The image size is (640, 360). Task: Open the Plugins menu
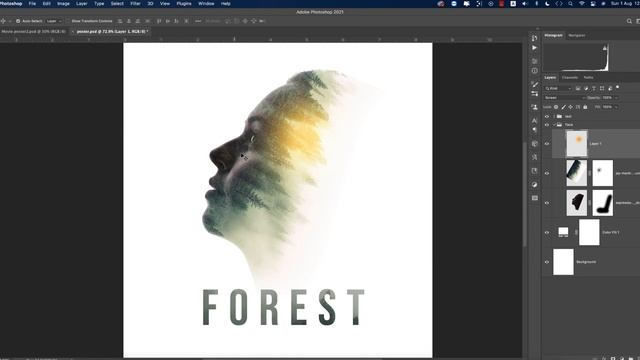pyautogui.click(x=184, y=3)
